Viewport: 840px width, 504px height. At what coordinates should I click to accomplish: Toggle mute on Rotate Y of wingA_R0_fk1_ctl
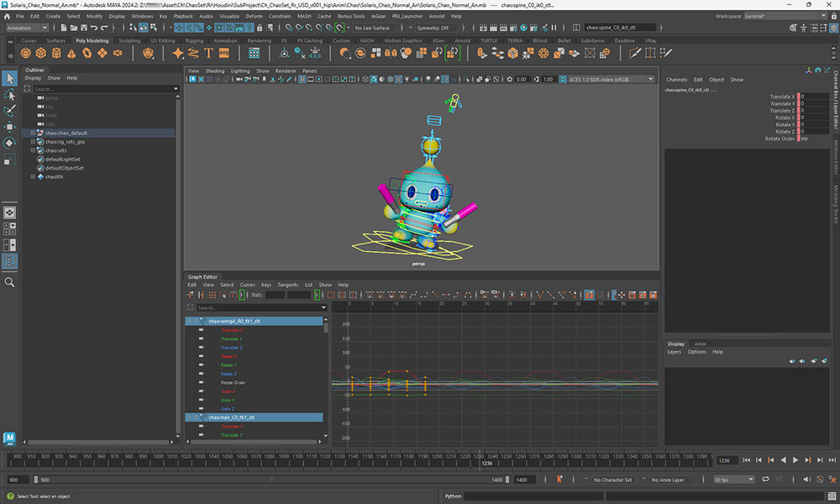202,365
